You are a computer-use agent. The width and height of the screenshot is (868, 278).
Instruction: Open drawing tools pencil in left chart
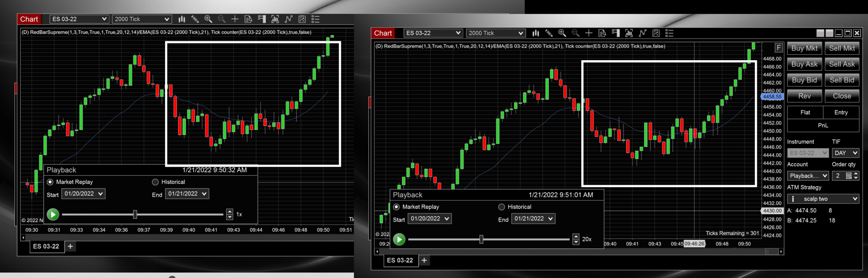click(195, 19)
